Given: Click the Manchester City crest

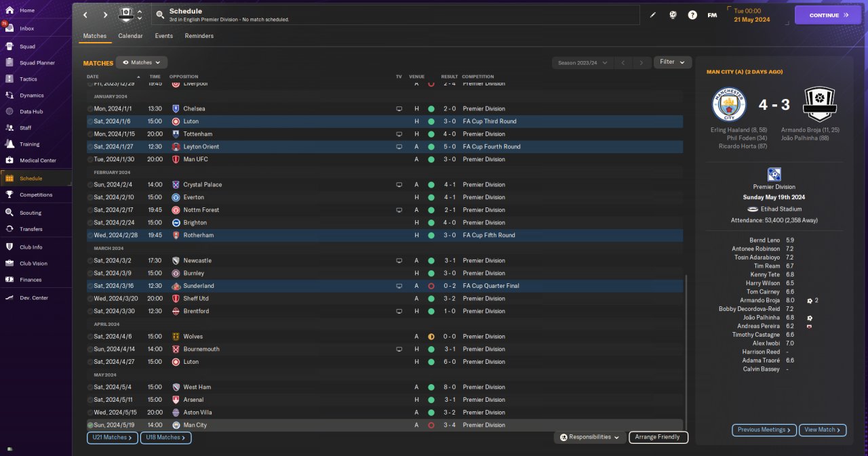Looking at the screenshot, I should point(728,104).
